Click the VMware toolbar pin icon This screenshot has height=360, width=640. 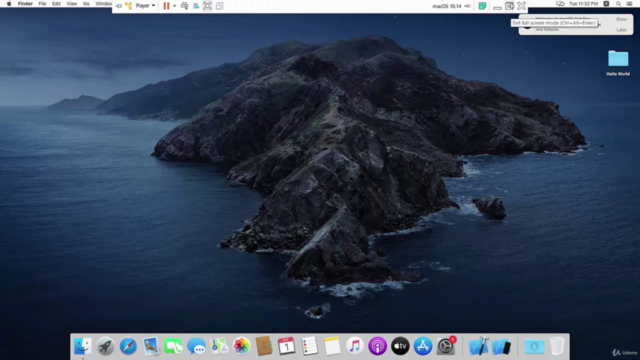tap(118, 6)
